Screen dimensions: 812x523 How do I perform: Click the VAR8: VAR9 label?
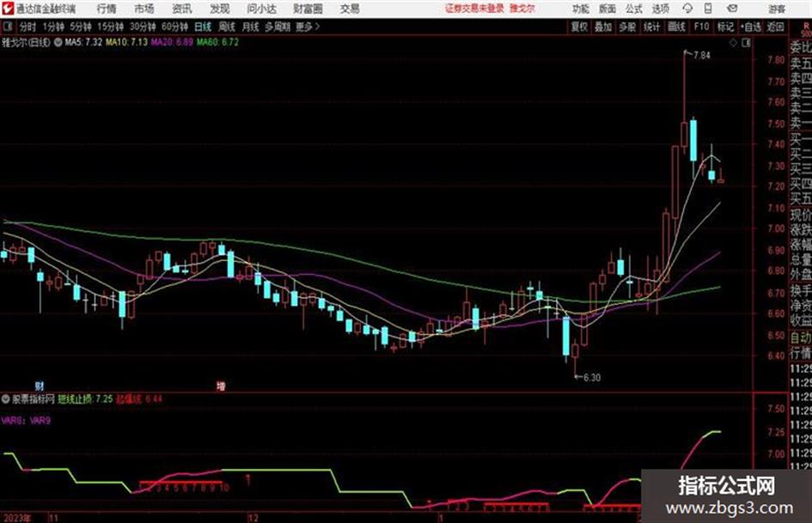tap(26, 421)
